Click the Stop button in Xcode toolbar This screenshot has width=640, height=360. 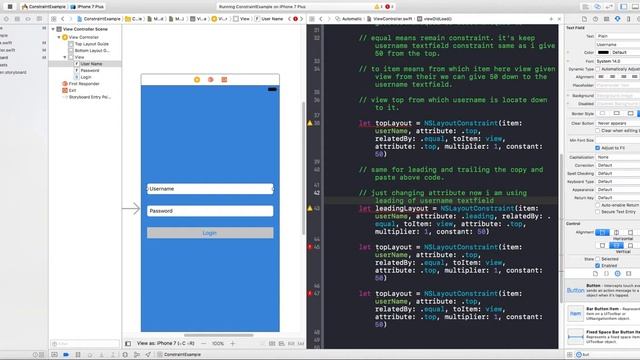[x=10, y=7]
